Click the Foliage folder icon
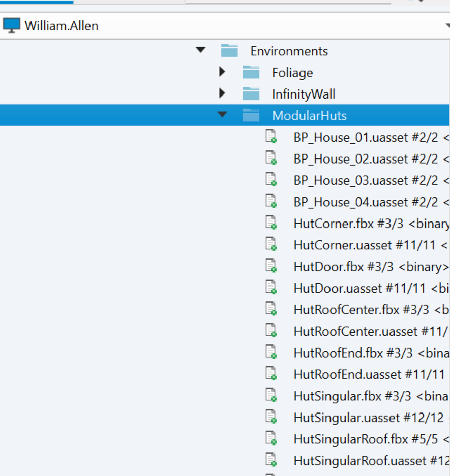 click(251, 72)
